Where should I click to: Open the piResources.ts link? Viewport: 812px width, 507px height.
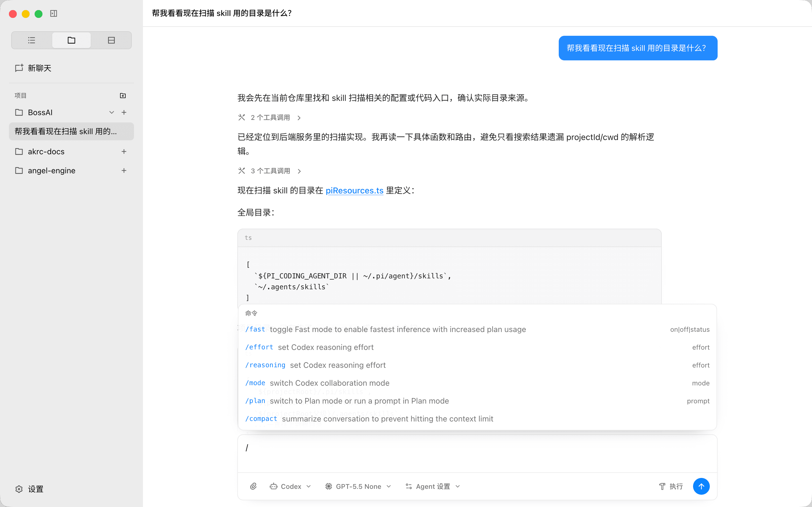coord(354,190)
